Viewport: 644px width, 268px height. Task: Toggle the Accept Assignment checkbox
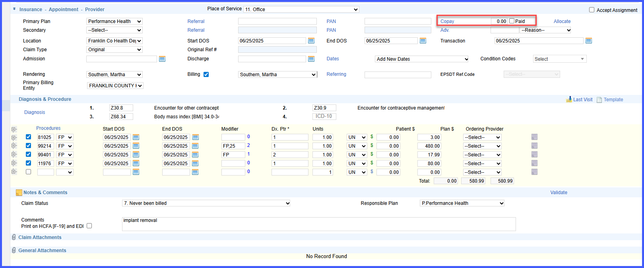592,10
